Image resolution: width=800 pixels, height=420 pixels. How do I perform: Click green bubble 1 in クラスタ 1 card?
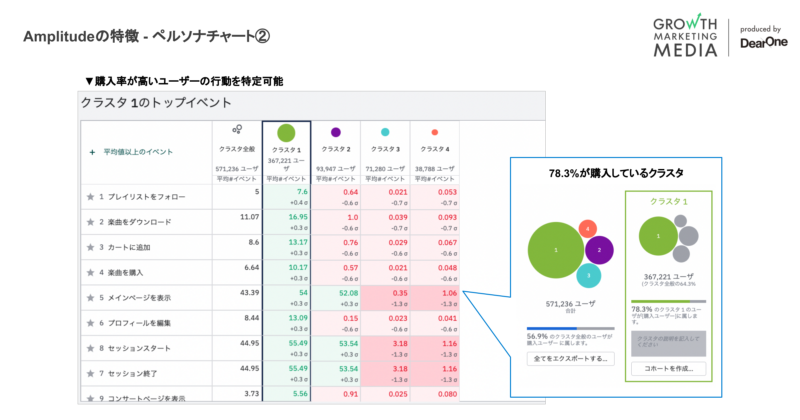pyautogui.click(x=658, y=236)
